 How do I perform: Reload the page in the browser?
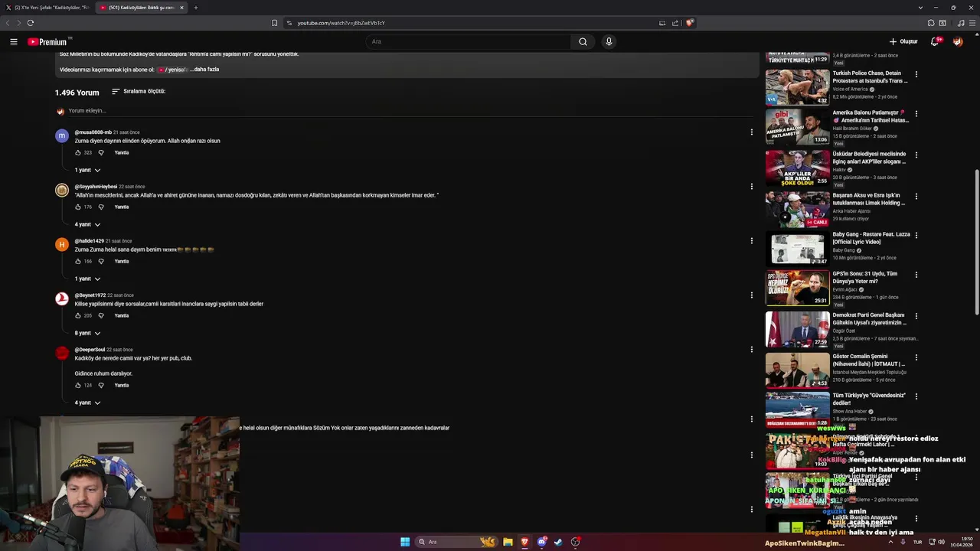(31, 23)
